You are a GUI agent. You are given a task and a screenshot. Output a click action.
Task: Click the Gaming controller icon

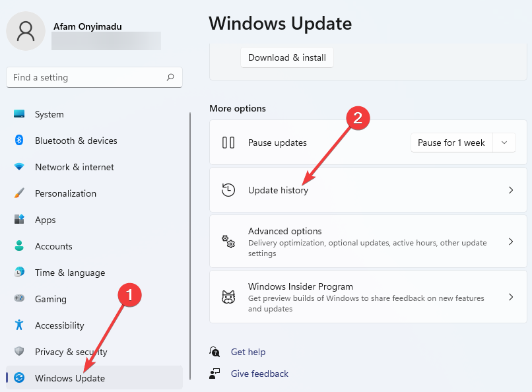pyautogui.click(x=19, y=298)
